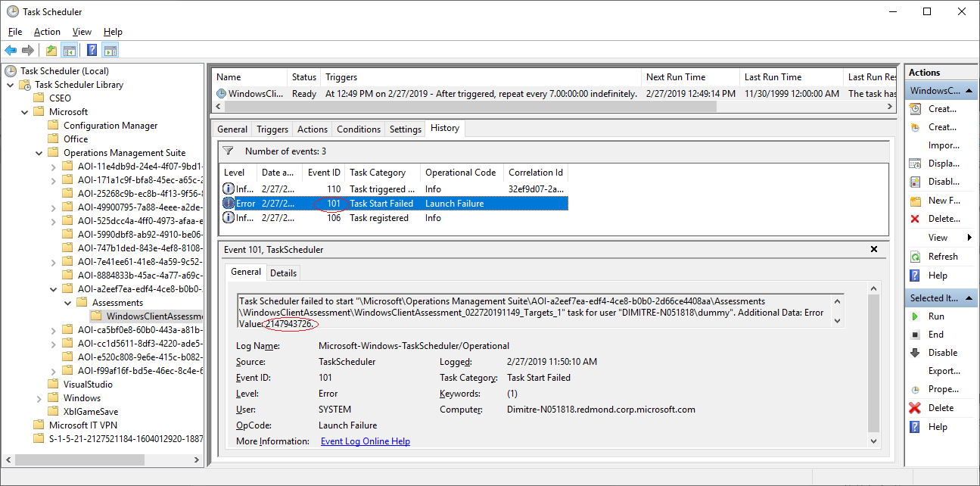Click the event details vertical scrollbar
This screenshot has width=980, height=486.
[x=874, y=365]
